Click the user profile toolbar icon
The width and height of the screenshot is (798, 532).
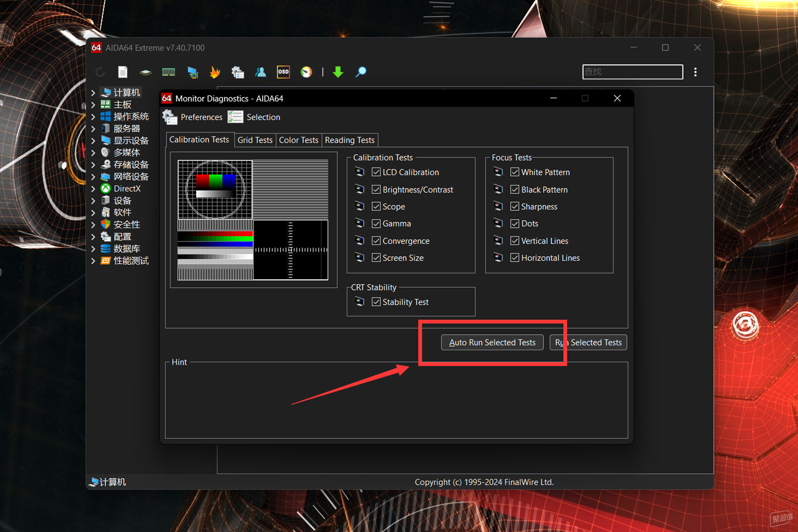261,72
